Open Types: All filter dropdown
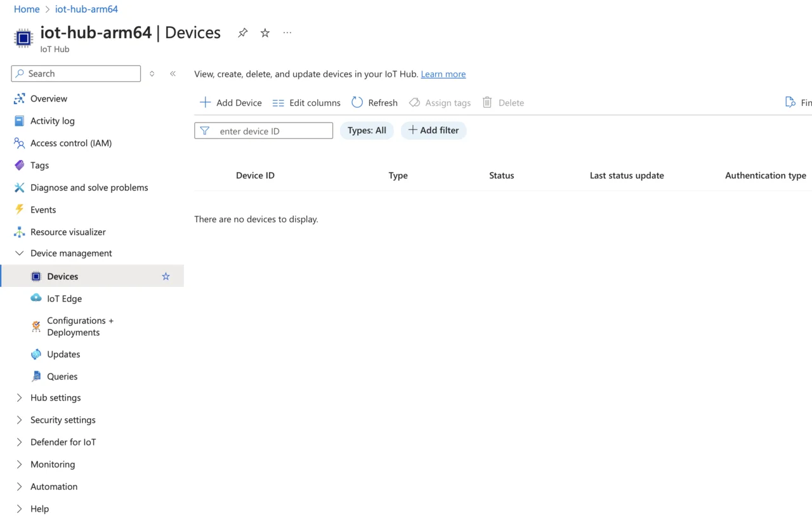This screenshot has width=812, height=530. (367, 130)
